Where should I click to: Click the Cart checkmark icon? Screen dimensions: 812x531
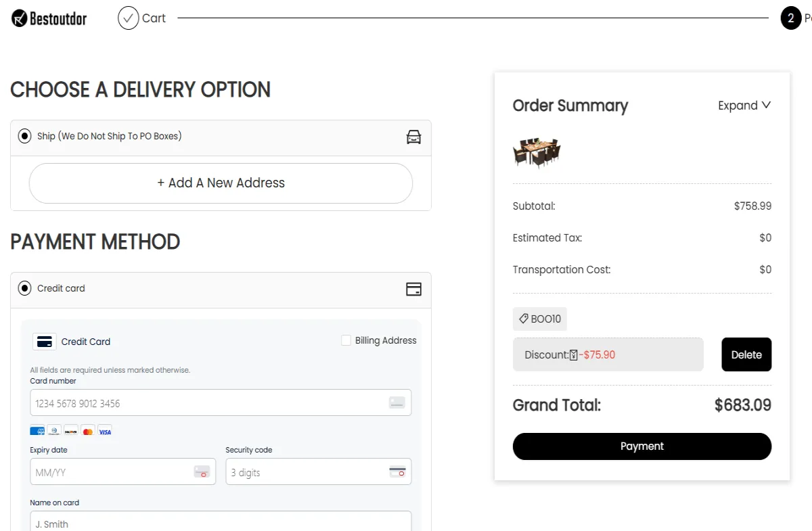point(128,18)
